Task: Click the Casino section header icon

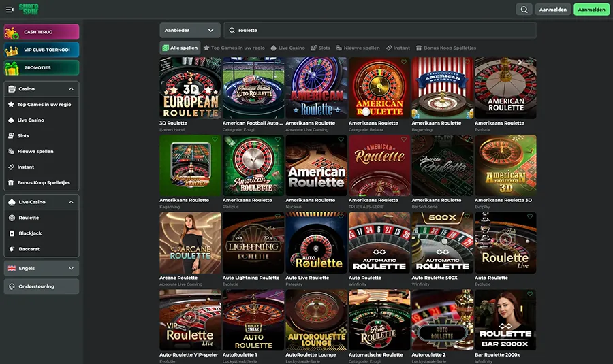Action: 12,89
